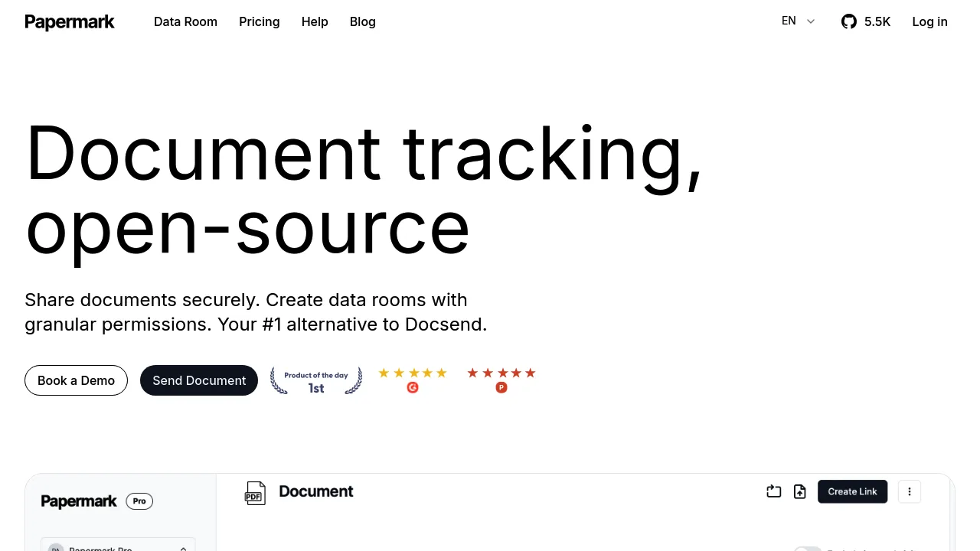
Task: Click the 5.5K GitHub stars count
Action: 877,21
